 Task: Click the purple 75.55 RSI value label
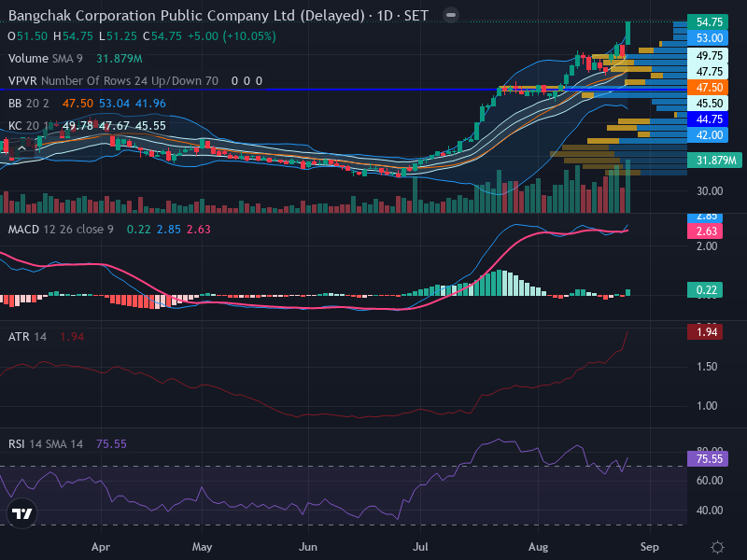tap(708, 459)
